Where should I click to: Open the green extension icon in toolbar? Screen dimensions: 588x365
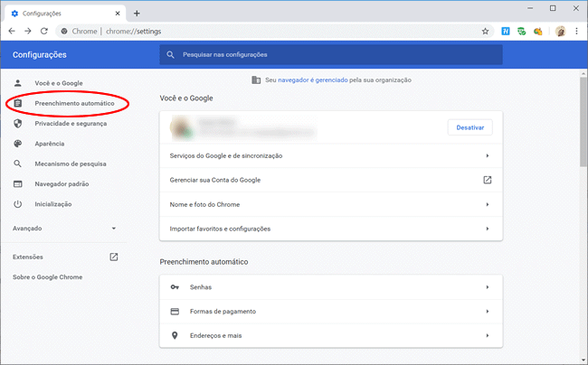pos(522,32)
